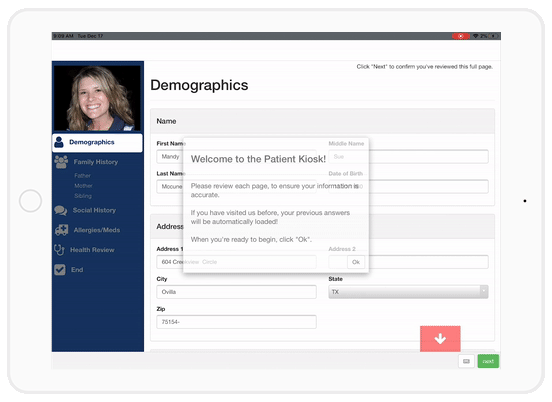The image size is (552, 402).
Task: Click the red screen recording indicator
Action: click(x=460, y=36)
